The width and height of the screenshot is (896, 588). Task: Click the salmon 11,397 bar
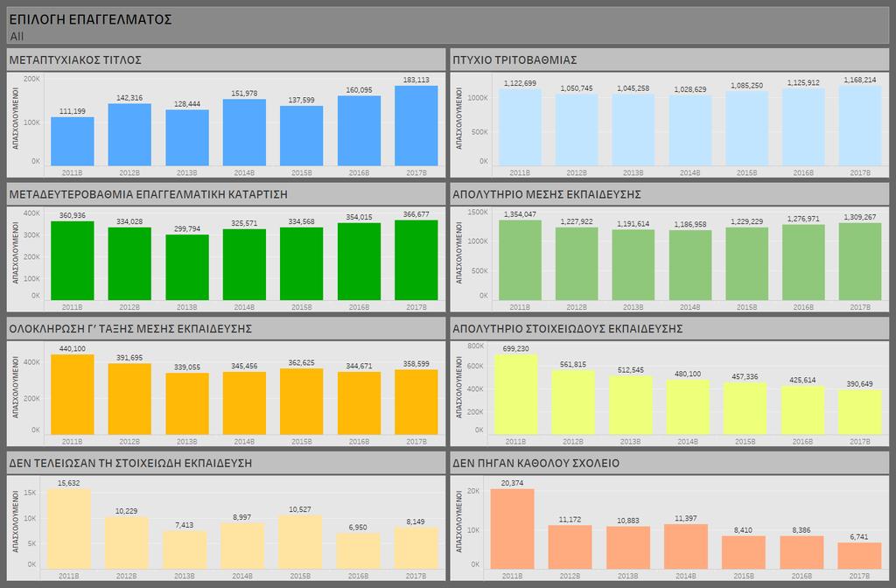tap(686, 546)
